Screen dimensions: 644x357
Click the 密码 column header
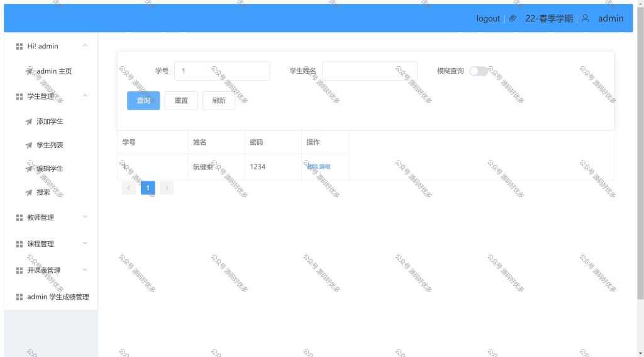tap(273, 142)
